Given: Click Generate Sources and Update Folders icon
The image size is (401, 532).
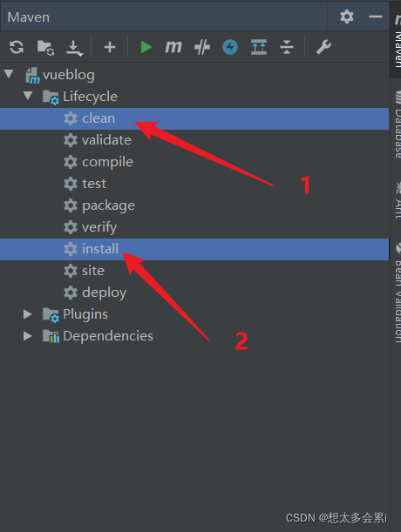Looking at the screenshot, I should tap(45, 47).
